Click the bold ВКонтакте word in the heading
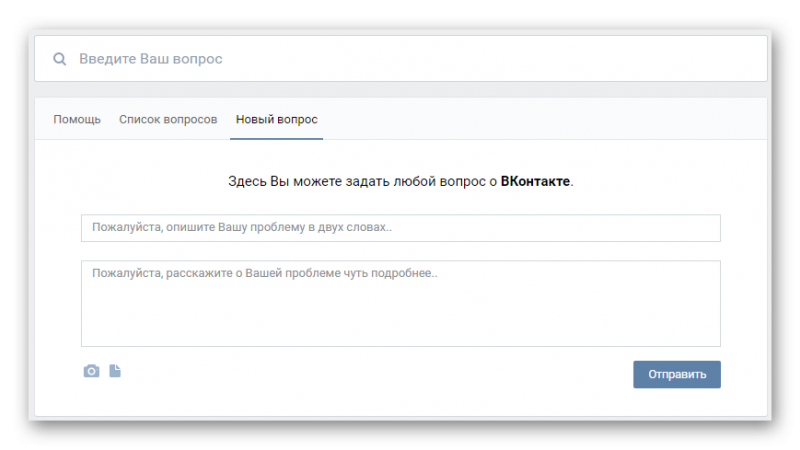The image size is (800, 450). click(x=535, y=181)
